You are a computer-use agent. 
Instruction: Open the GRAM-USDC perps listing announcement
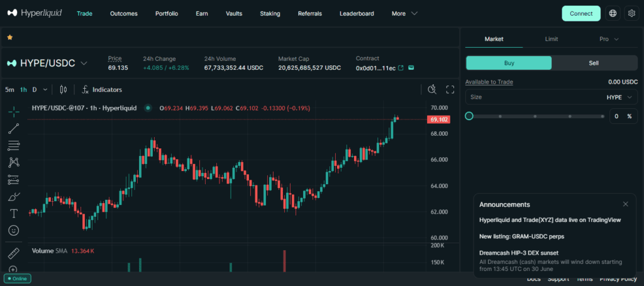click(x=521, y=236)
